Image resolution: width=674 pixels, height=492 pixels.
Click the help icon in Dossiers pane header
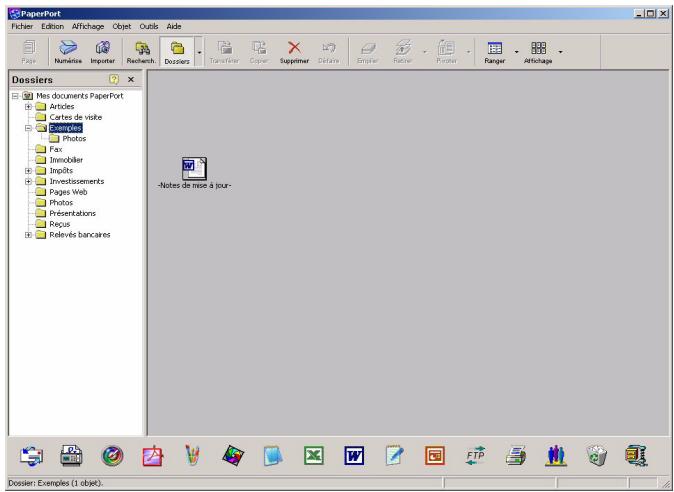point(113,79)
